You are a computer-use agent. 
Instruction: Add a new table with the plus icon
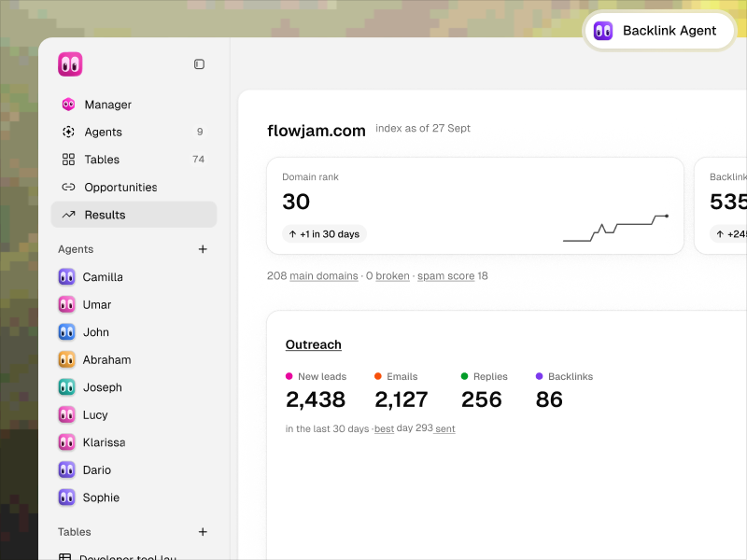pos(203,532)
